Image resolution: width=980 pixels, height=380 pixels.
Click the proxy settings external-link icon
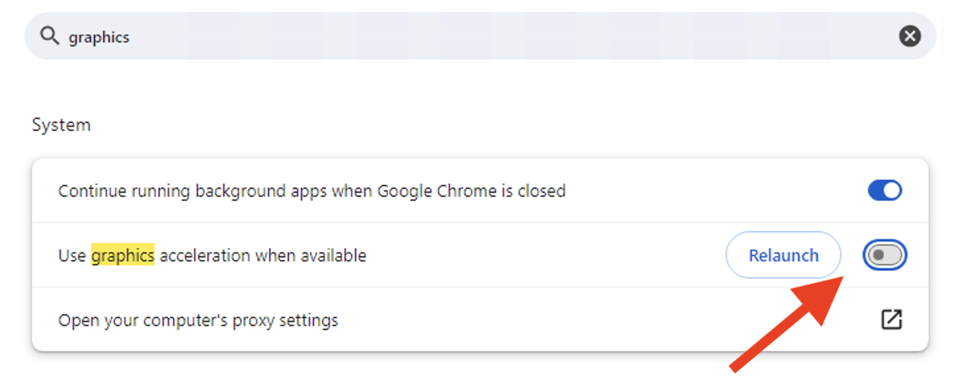pos(891,319)
